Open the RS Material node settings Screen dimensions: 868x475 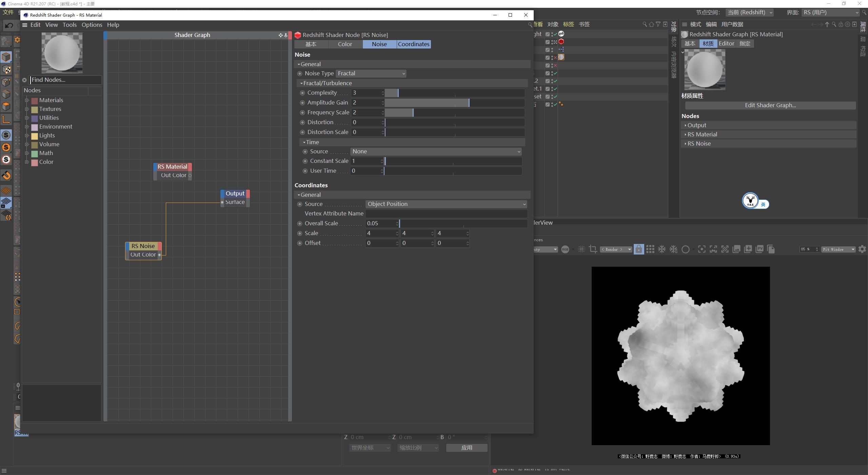tap(172, 166)
